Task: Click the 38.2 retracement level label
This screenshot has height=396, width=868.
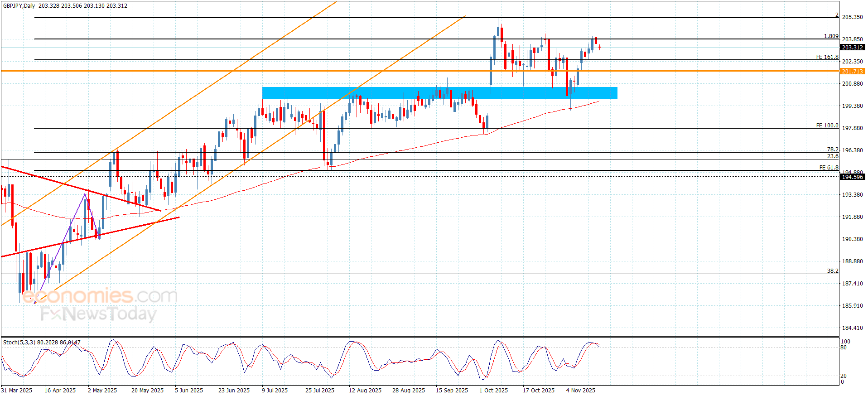Action: coord(832,271)
